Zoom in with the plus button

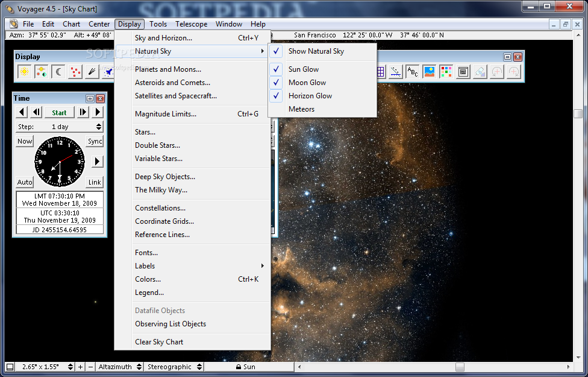click(x=80, y=367)
